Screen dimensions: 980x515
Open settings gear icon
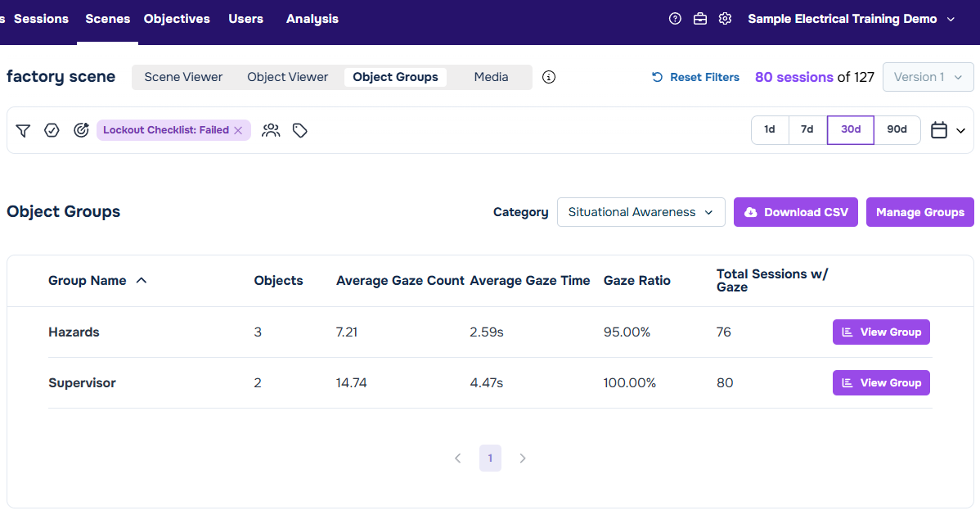725,19
